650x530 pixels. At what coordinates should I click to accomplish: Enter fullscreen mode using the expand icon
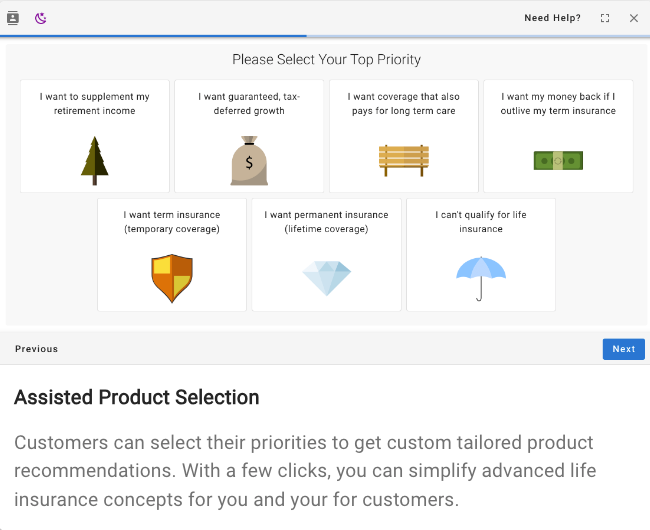605,18
